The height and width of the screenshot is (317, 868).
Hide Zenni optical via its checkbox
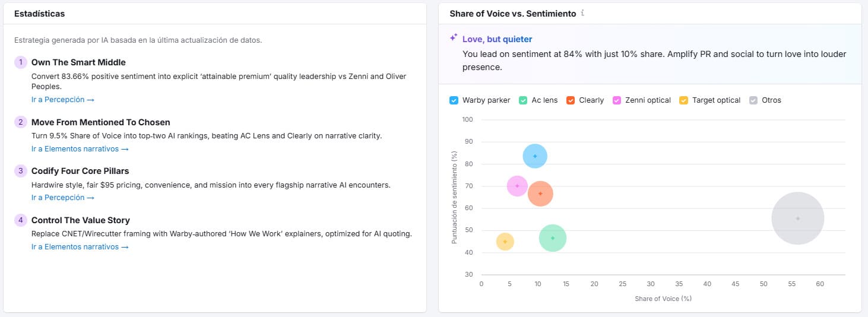pyautogui.click(x=617, y=100)
